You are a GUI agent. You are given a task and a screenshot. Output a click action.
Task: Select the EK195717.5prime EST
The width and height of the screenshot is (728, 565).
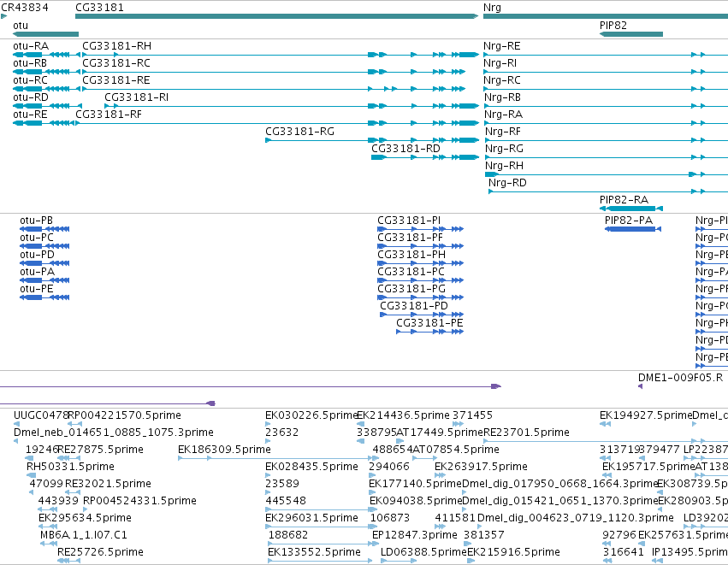click(x=607, y=475)
